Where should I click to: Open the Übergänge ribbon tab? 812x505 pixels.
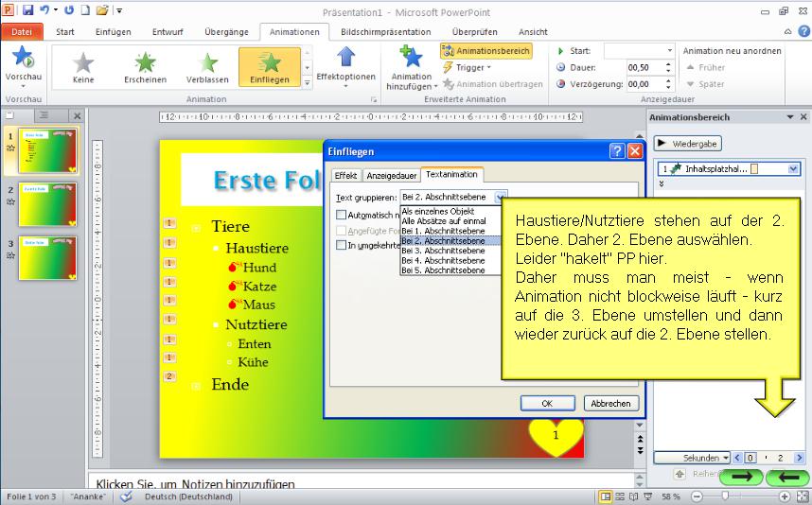coord(226,31)
